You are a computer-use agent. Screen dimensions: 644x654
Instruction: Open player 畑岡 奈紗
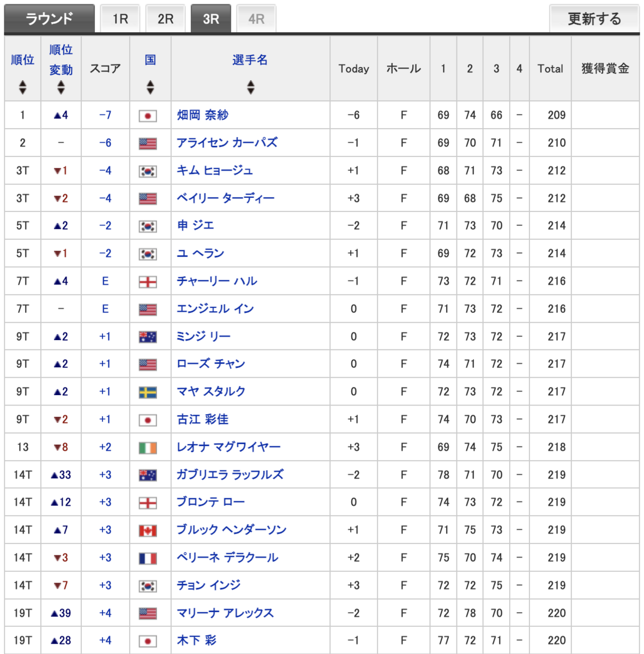[x=202, y=115]
